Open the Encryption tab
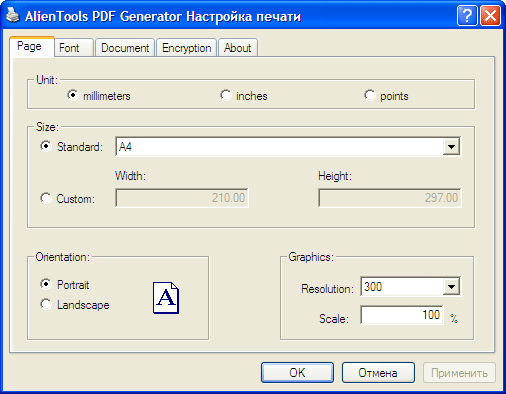 coord(187,48)
